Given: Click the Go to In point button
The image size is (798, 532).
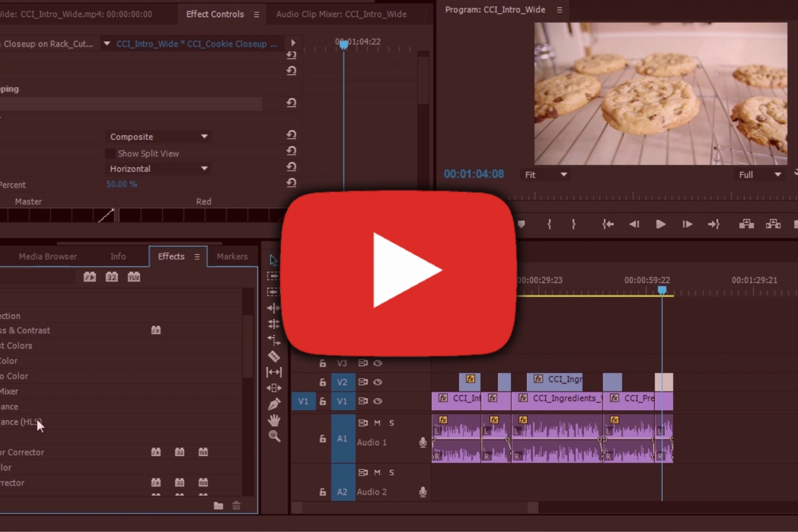Looking at the screenshot, I should point(608,224).
